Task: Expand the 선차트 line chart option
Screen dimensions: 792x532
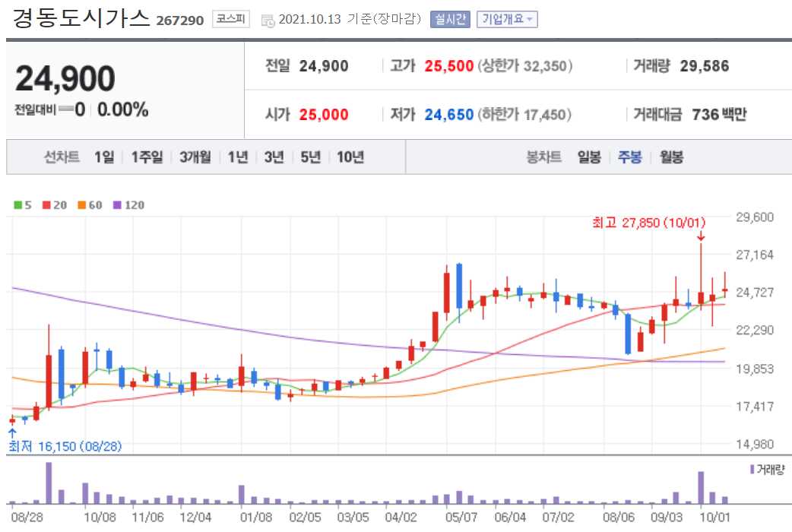Action: click(63, 157)
